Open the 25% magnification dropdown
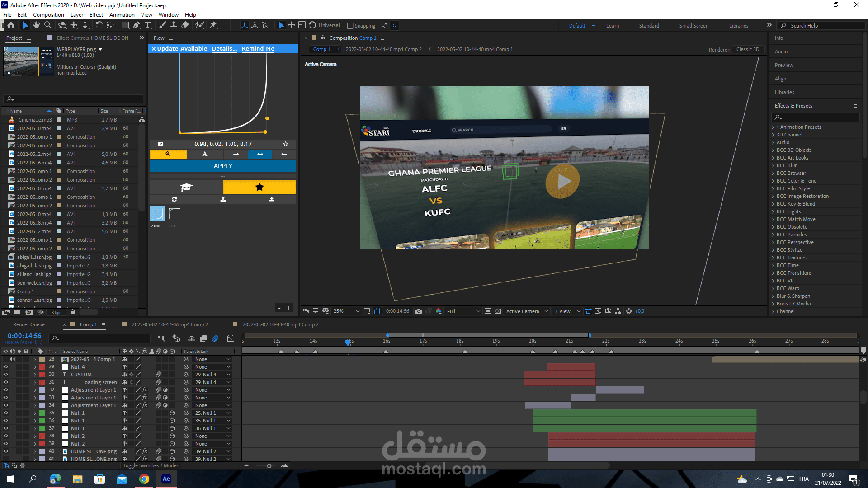Viewport: 868px width, 488px height. pyautogui.click(x=346, y=311)
